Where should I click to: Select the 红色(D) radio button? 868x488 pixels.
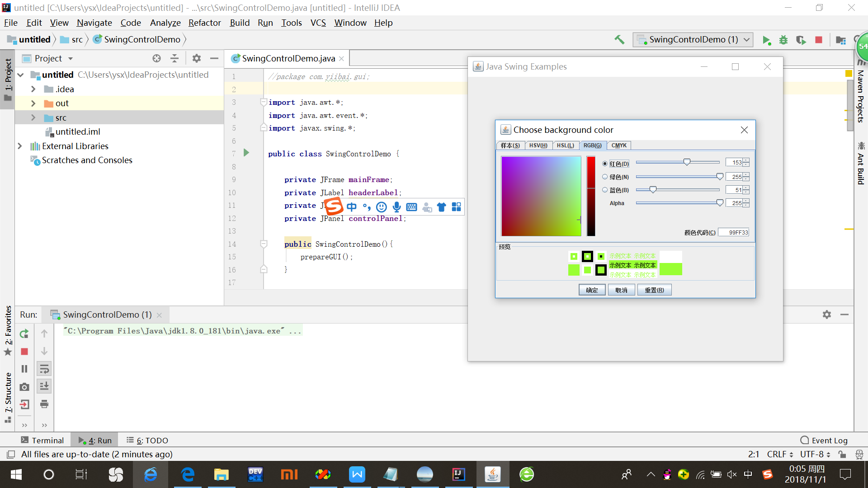click(605, 164)
